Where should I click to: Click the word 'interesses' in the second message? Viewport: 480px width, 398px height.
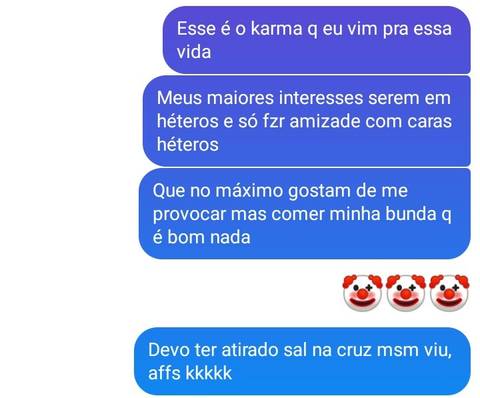click(x=321, y=98)
